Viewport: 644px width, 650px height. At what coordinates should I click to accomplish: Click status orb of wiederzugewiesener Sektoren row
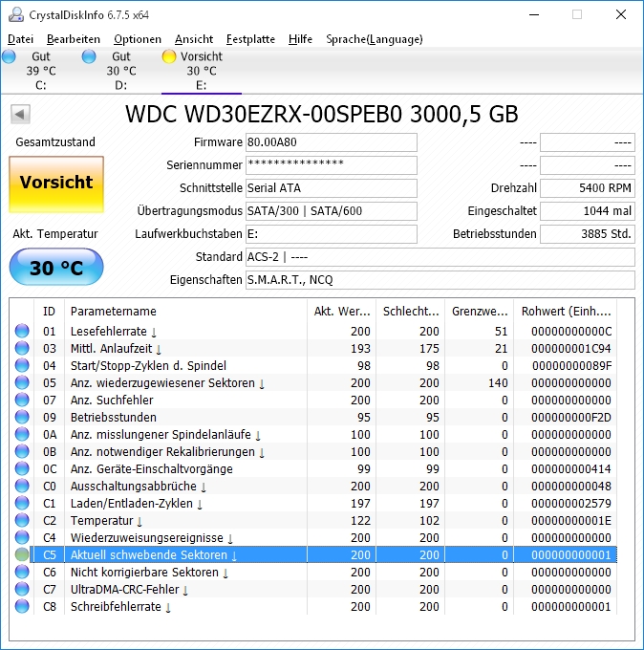[22, 382]
